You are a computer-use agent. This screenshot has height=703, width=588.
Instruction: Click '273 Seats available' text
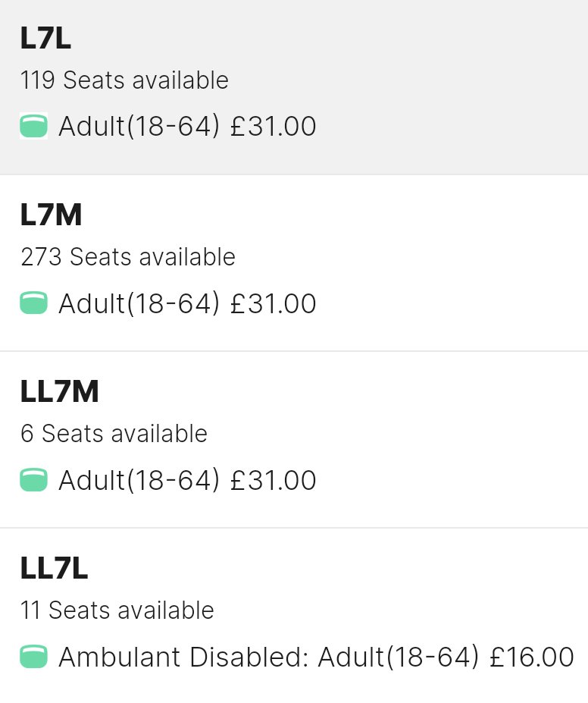coord(128,257)
